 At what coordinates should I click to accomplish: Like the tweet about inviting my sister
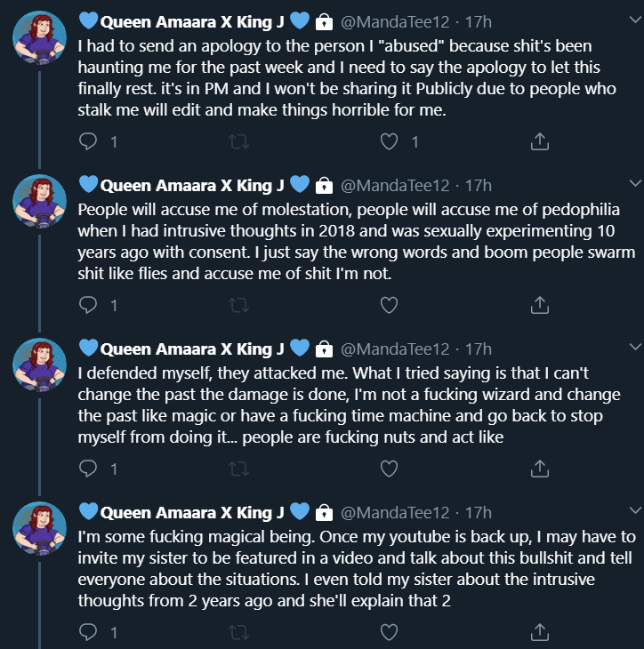(x=389, y=632)
